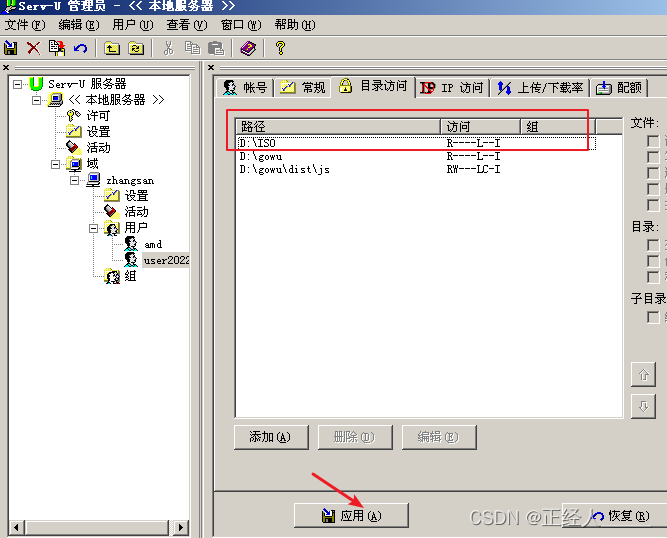667x538 pixels.
Task: Open the purple help book toolbar icon
Action: pos(248,48)
